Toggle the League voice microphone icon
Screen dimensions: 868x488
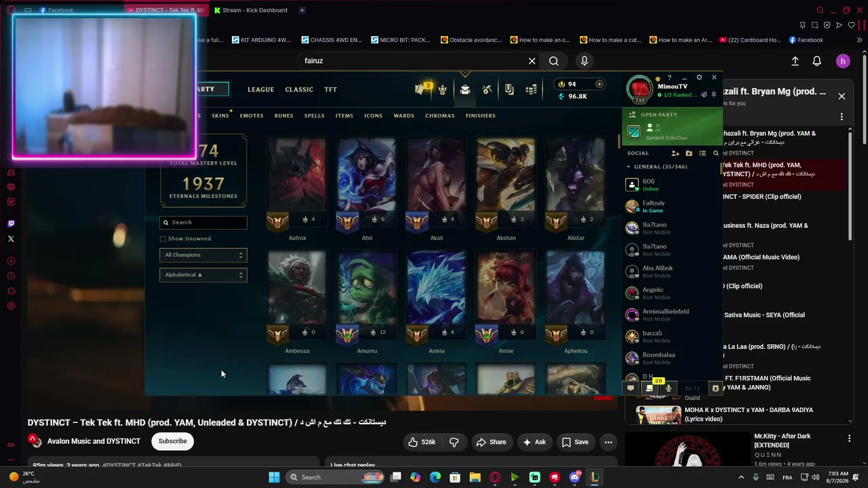669,388
